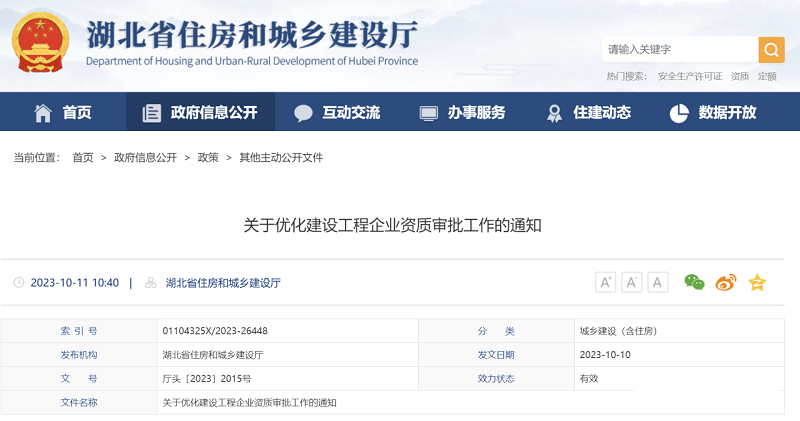Go to 政策 in the breadcrumb
800x421 pixels.
click(x=208, y=158)
